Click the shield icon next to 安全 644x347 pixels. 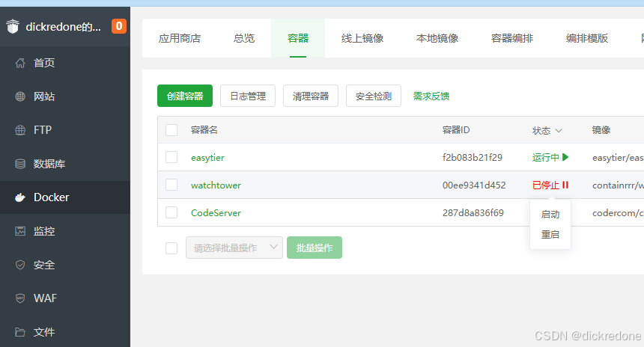[20, 265]
